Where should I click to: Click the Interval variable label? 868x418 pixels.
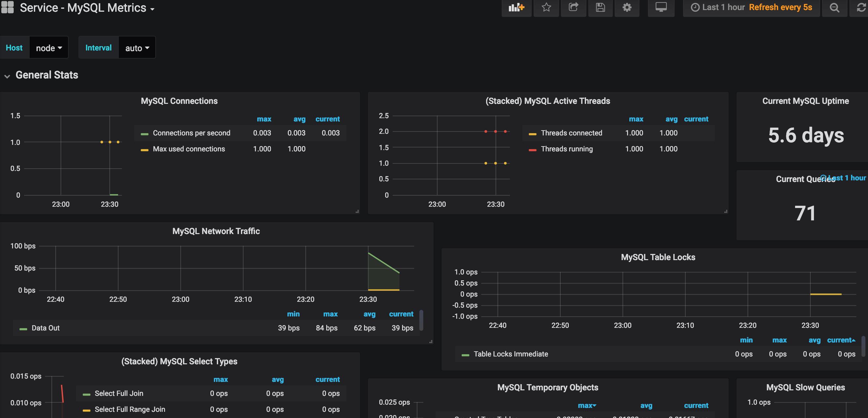coord(98,48)
